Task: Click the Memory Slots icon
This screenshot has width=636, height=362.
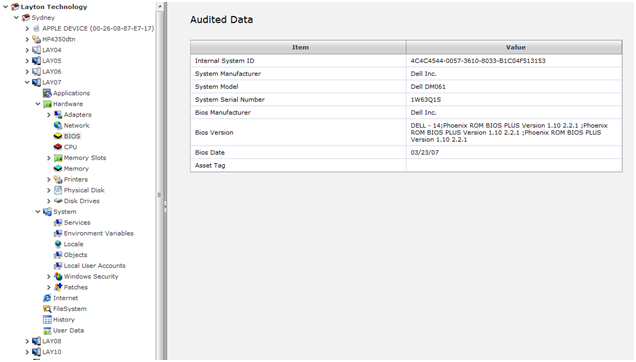Action: (58, 158)
